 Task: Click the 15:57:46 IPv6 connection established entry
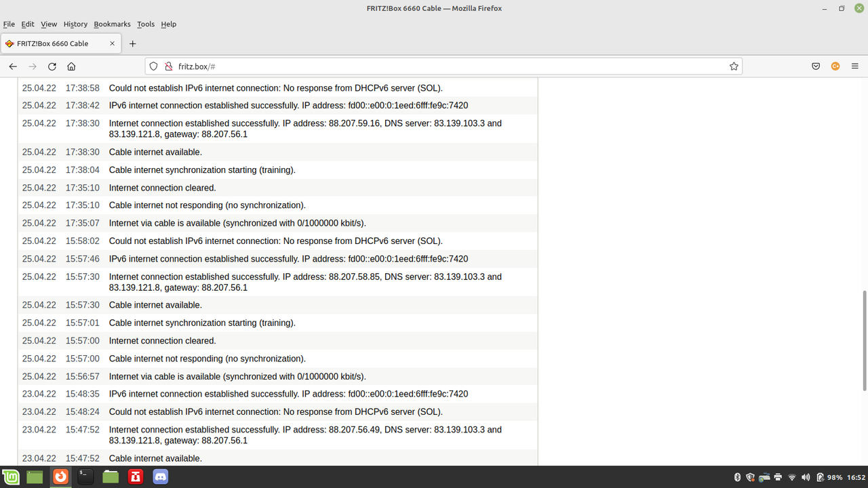point(278,259)
